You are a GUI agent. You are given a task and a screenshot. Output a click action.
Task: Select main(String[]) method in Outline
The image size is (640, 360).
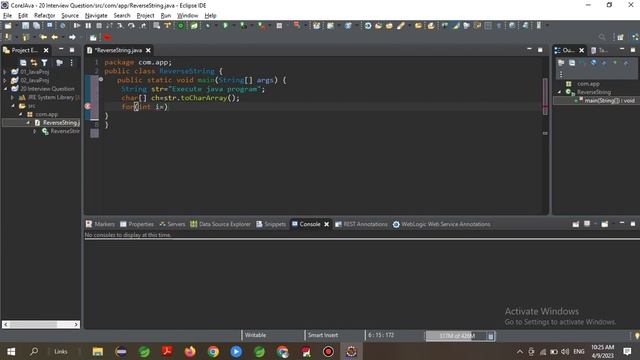(x=609, y=100)
